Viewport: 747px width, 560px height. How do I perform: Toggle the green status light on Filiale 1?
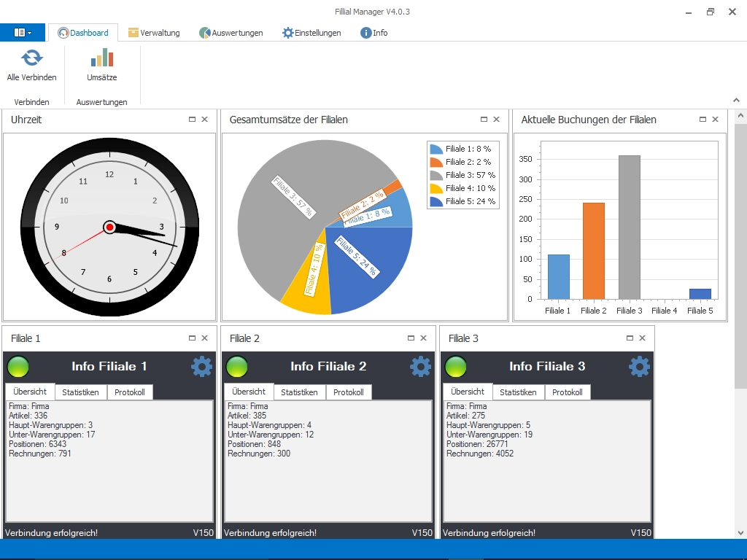click(x=18, y=367)
